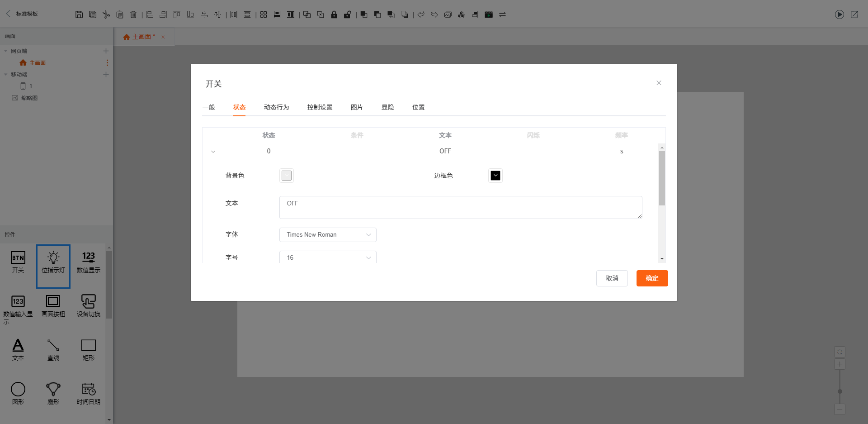The width and height of the screenshot is (868, 424).
Task: Collapse the state 0 row chevron
Action: click(213, 152)
